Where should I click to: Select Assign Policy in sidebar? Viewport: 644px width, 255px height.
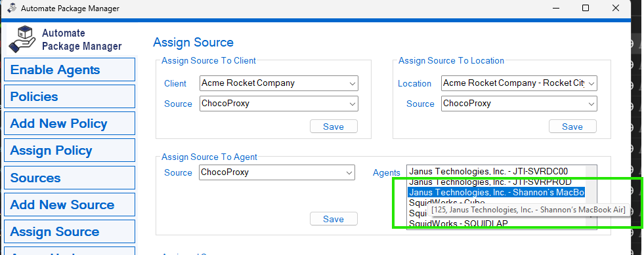pyautogui.click(x=70, y=151)
